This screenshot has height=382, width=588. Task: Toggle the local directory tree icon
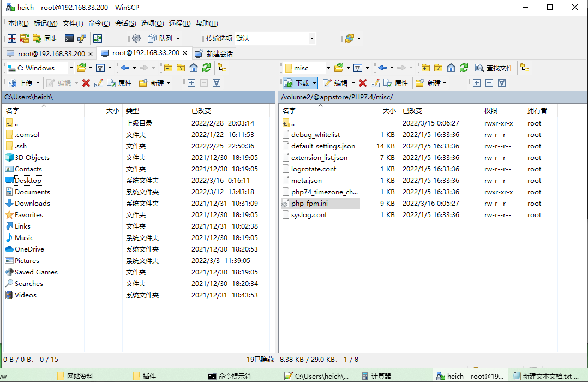pyautogui.click(x=222, y=68)
